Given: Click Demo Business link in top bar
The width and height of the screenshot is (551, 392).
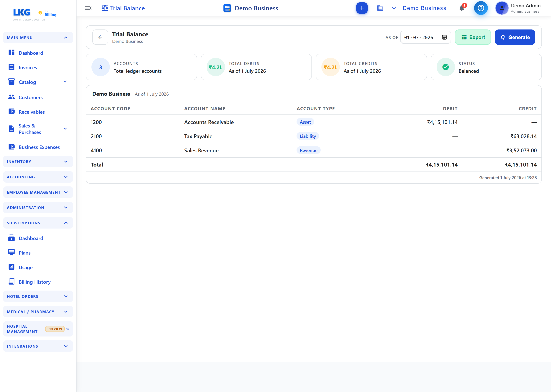Looking at the screenshot, I should [424, 8].
